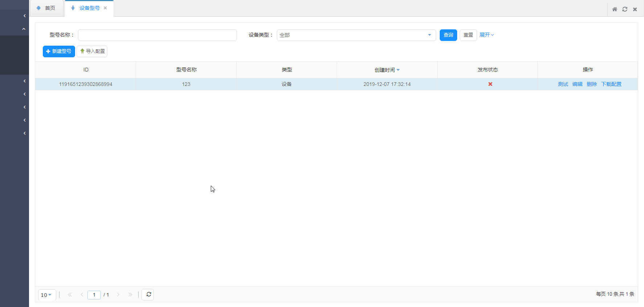Click the pagination refresh icon button
Image resolution: width=644 pixels, height=307 pixels.
tap(148, 295)
